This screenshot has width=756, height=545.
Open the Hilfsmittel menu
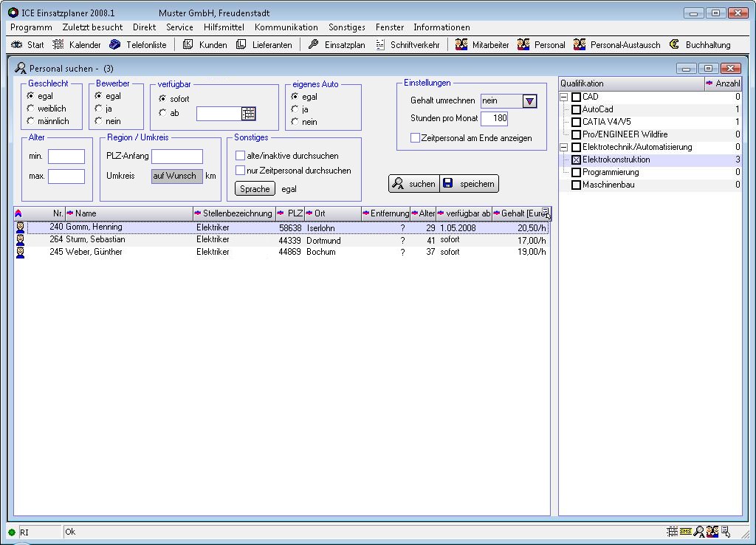click(x=224, y=27)
